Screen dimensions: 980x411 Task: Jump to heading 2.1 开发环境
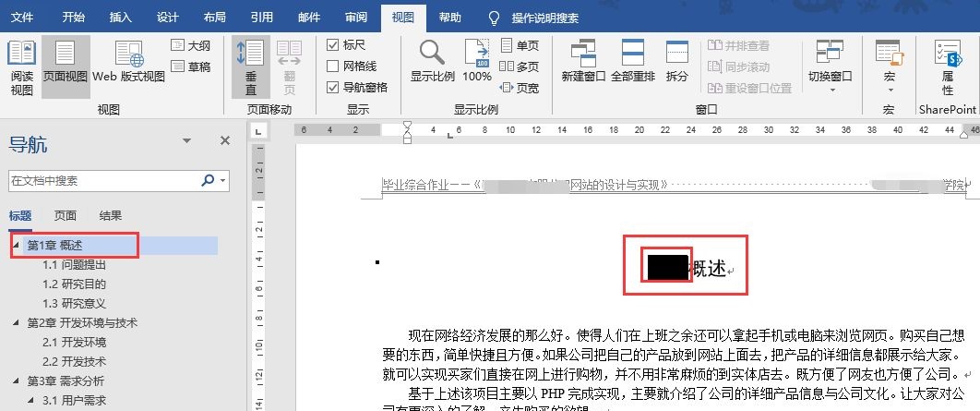pos(74,342)
